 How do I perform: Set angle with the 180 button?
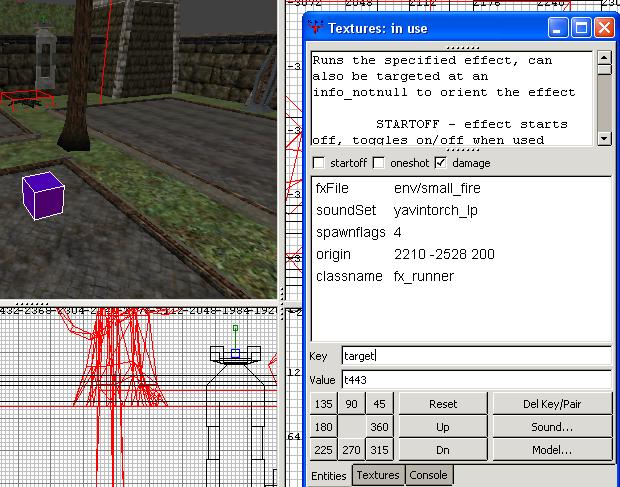pos(323,427)
